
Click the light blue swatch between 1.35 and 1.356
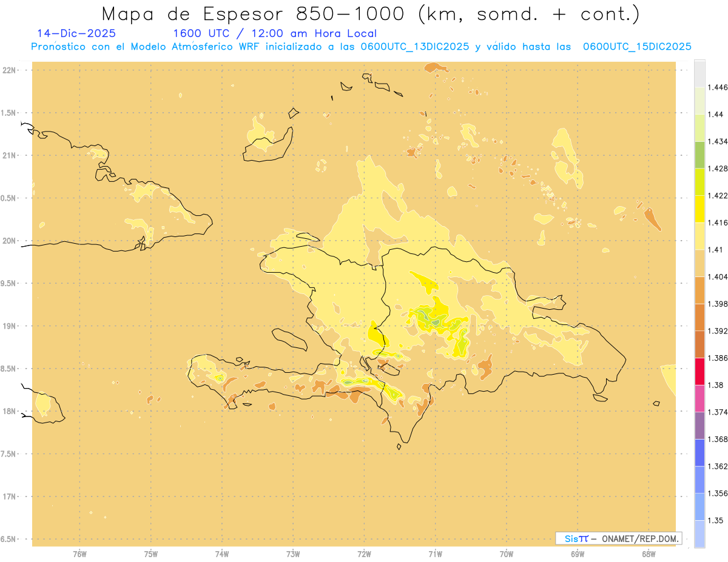tap(700, 506)
